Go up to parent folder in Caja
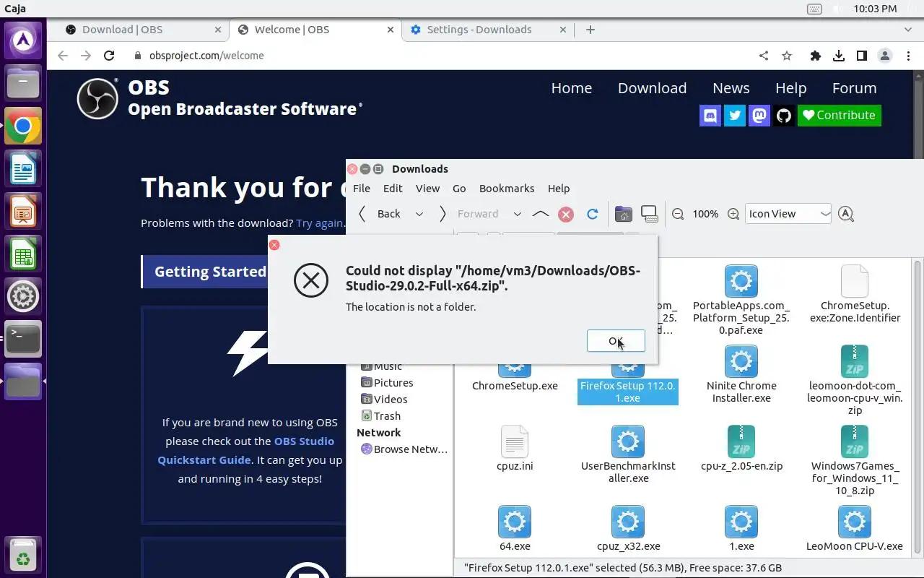Image resolution: width=924 pixels, height=578 pixels. pos(540,214)
